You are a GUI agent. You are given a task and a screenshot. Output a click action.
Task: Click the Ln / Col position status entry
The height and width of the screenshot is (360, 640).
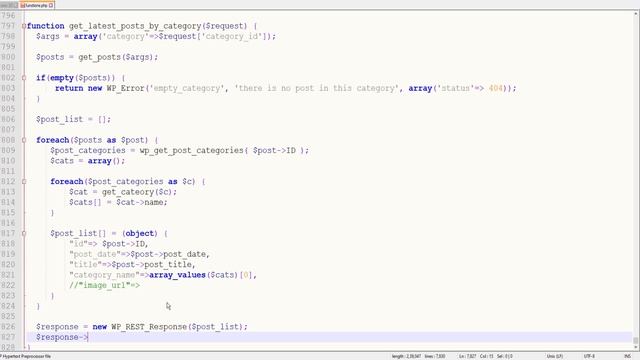click(x=485, y=356)
